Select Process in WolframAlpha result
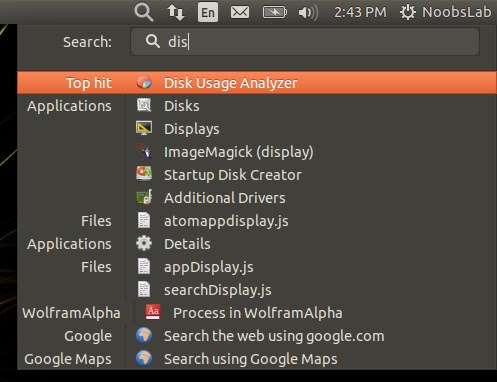Screen dimensions: 497x382 tap(258, 313)
